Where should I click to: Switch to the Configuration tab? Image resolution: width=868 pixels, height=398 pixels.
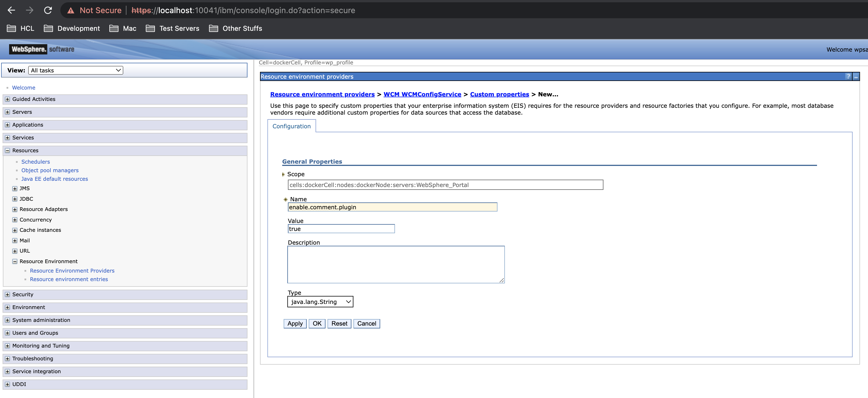pos(292,126)
